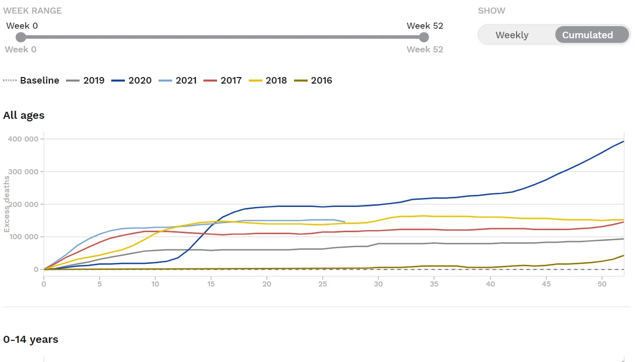The image size is (644, 362).
Task: Click the All ages chart heading
Action: click(x=24, y=115)
